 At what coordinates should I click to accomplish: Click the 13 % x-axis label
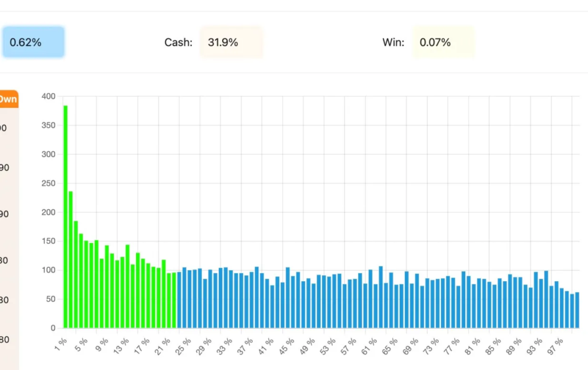click(x=122, y=344)
